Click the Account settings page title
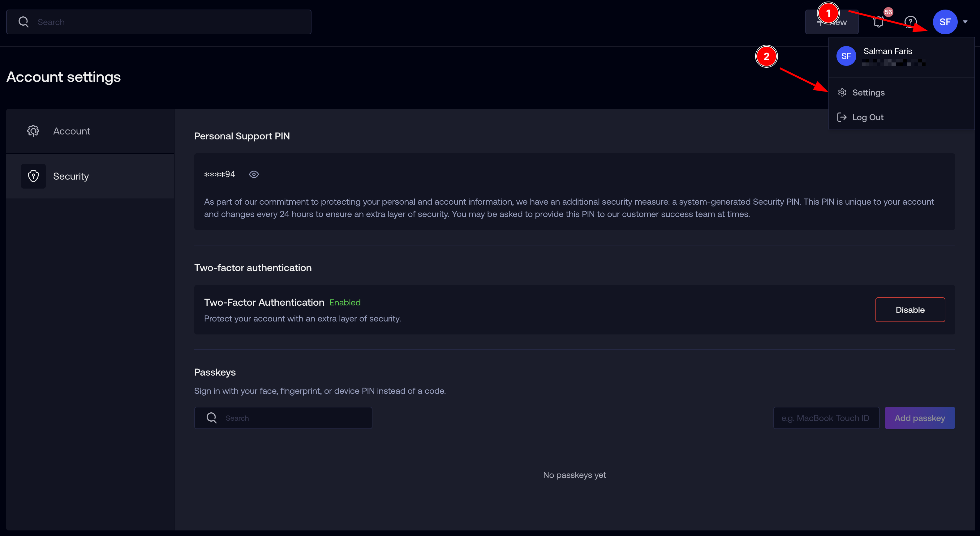Screen dimensions: 980x536 [63, 77]
